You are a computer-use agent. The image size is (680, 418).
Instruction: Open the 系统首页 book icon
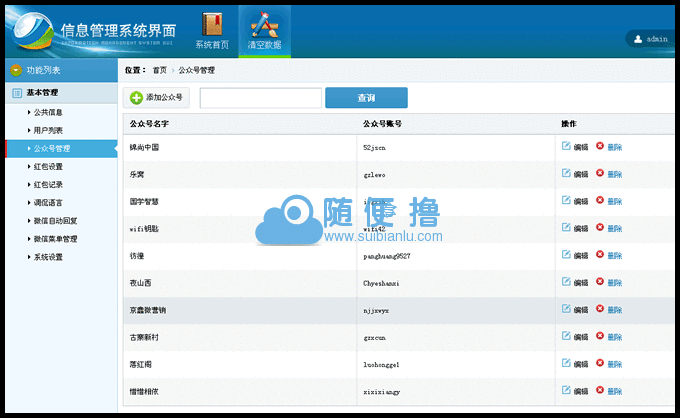click(x=211, y=24)
